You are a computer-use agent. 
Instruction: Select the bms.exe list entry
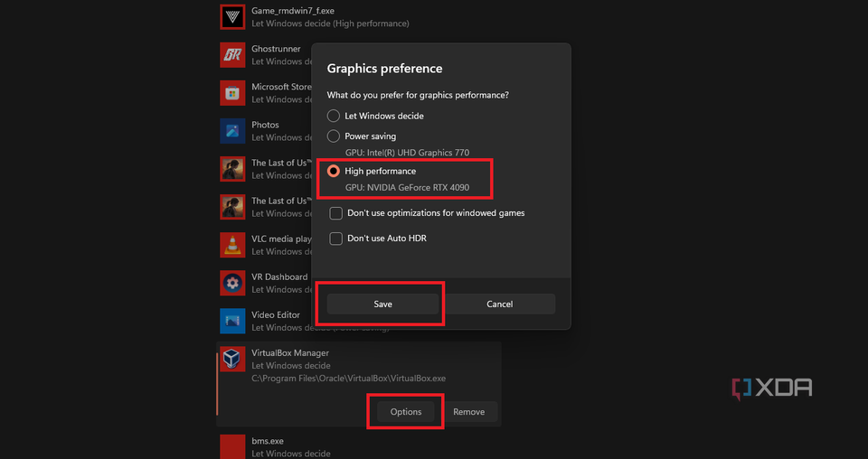tap(359, 446)
